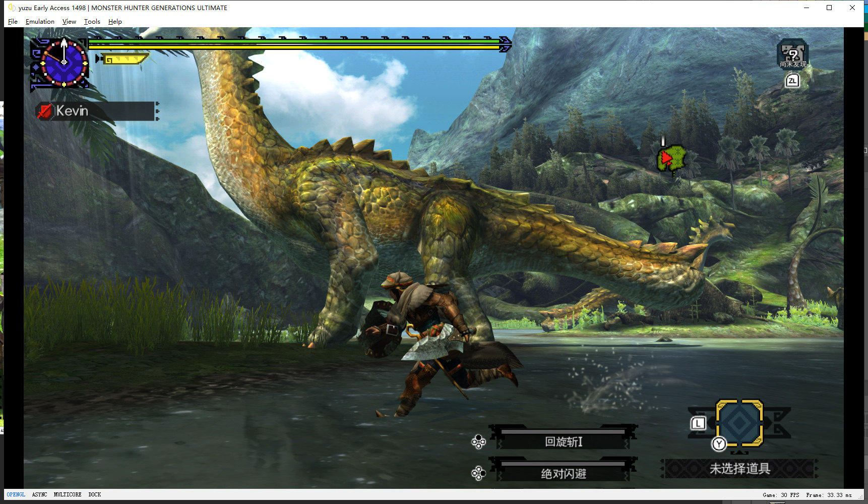The width and height of the screenshot is (868, 504).
Task: Click the quest timer clock icon
Action: [64, 63]
